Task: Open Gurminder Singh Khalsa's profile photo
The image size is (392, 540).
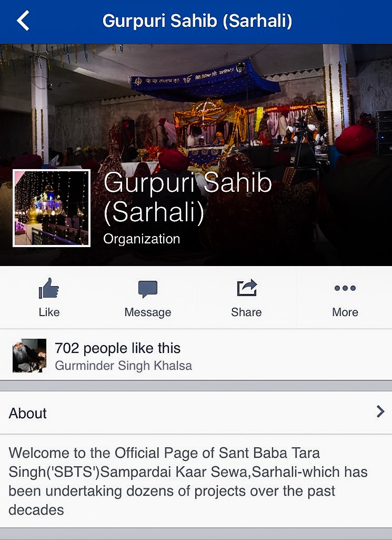Action: pyautogui.click(x=29, y=356)
